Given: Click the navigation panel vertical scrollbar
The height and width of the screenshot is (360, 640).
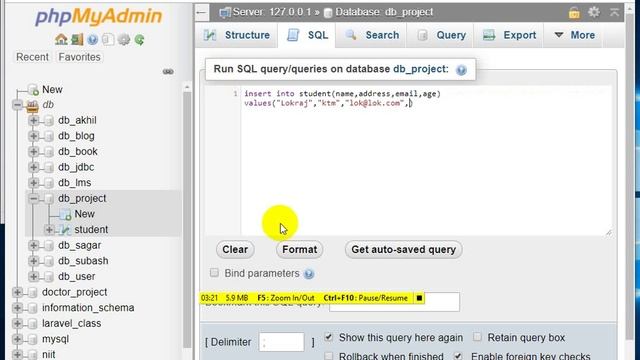Looking at the screenshot, I should tap(187, 220).
